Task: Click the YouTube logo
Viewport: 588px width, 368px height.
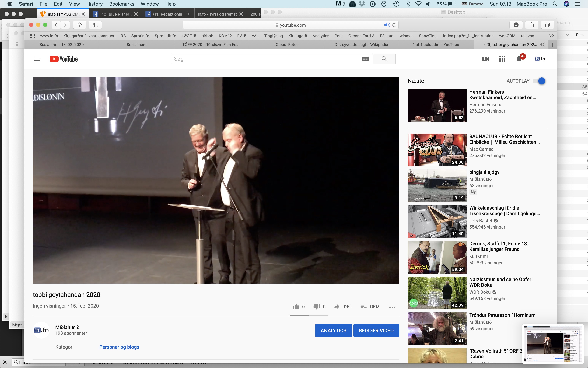Action: click(64, 59)
